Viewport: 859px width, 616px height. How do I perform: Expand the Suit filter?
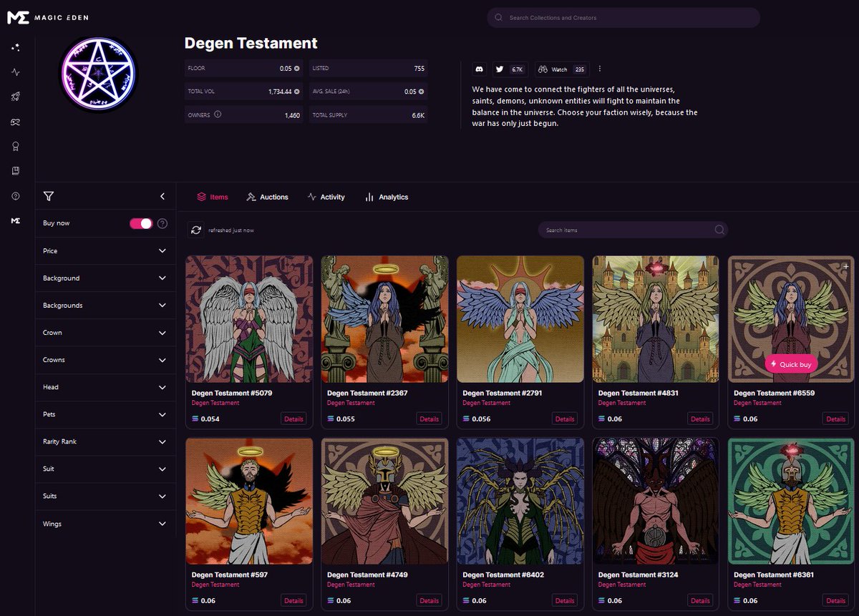[x=105, y=469]
